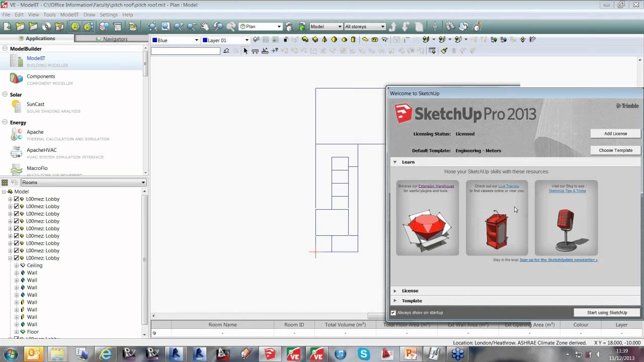Click the yellow cylinder shape icon
The width and height of the screenshot is (644, 362).
(x=353, y=39)
